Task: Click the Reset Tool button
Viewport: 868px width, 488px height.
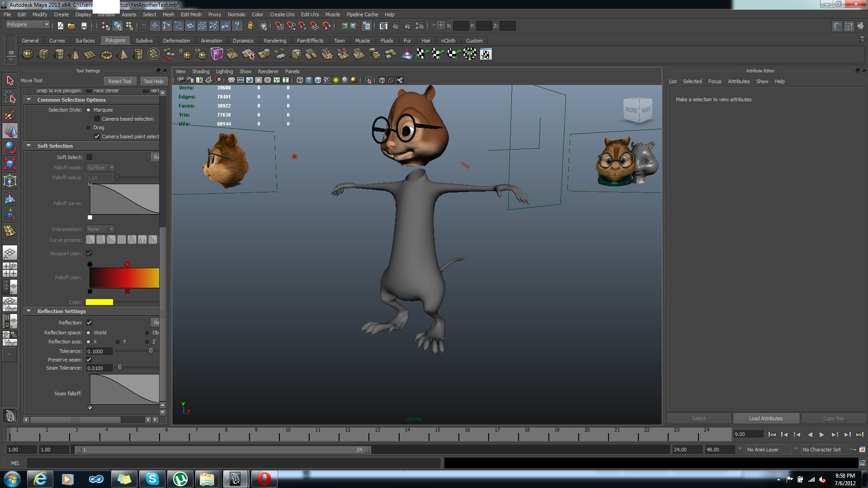Action: (x=120, y=81)
